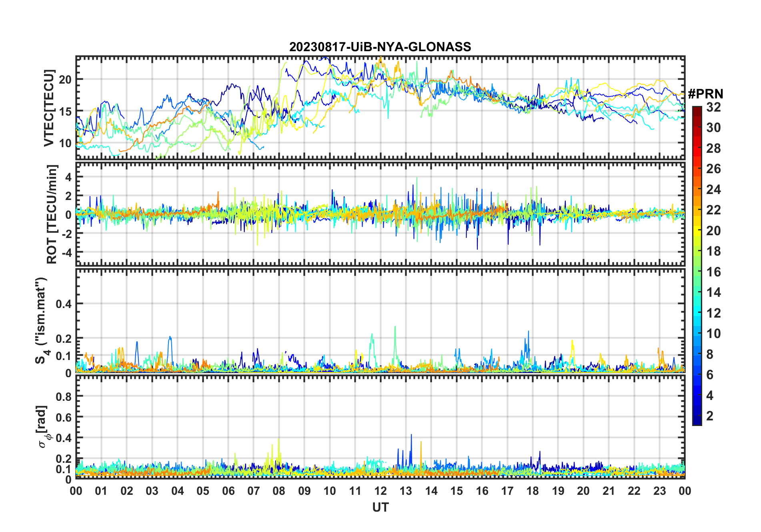Click the 15 tick on VTEC axis
The width and height of the screenshot is (761, 532).
pyautogui.click(x=65, y=112)
